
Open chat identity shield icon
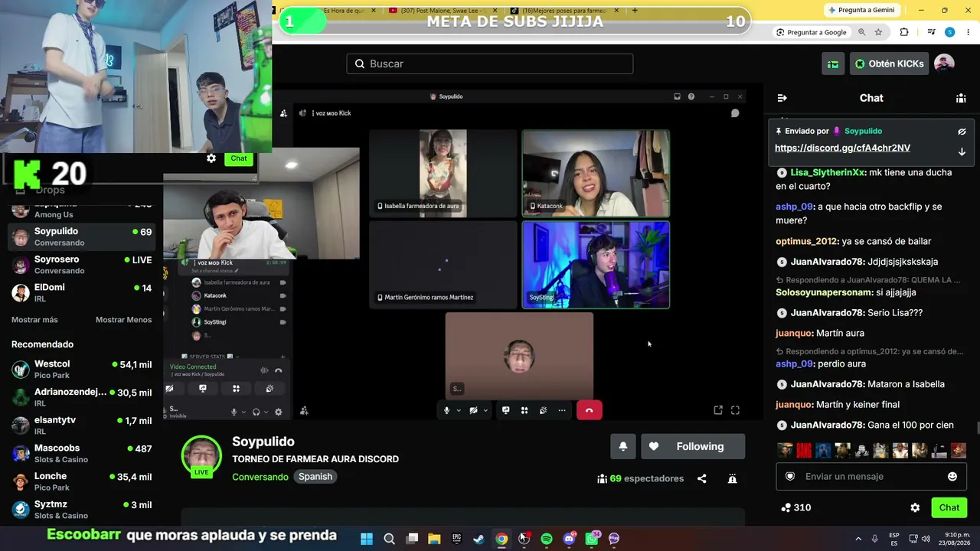(790, 476)
